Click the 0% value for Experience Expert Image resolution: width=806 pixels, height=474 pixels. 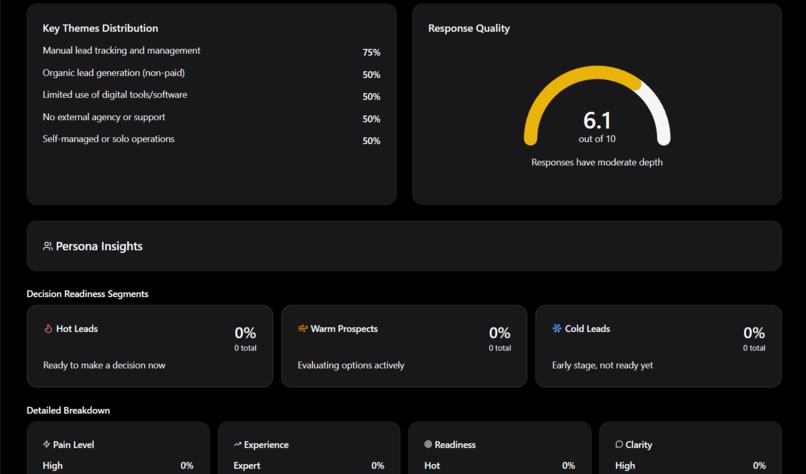coord(378,466)
